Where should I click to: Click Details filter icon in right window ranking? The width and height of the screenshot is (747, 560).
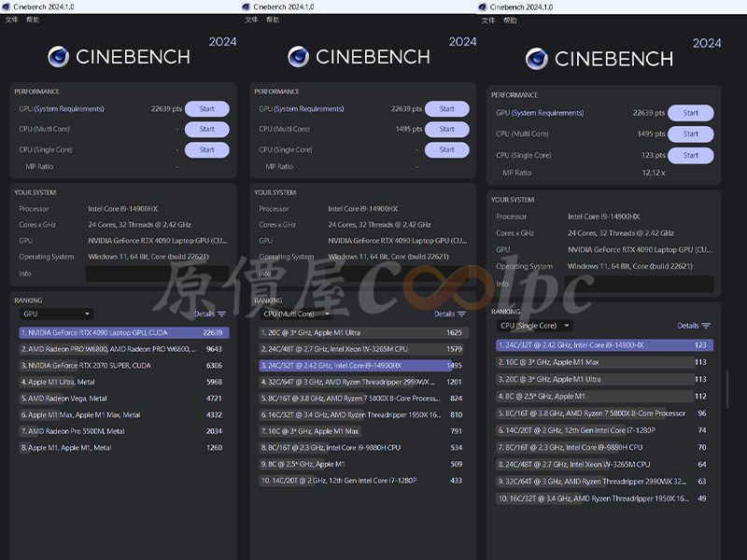(x=706, y=326)
